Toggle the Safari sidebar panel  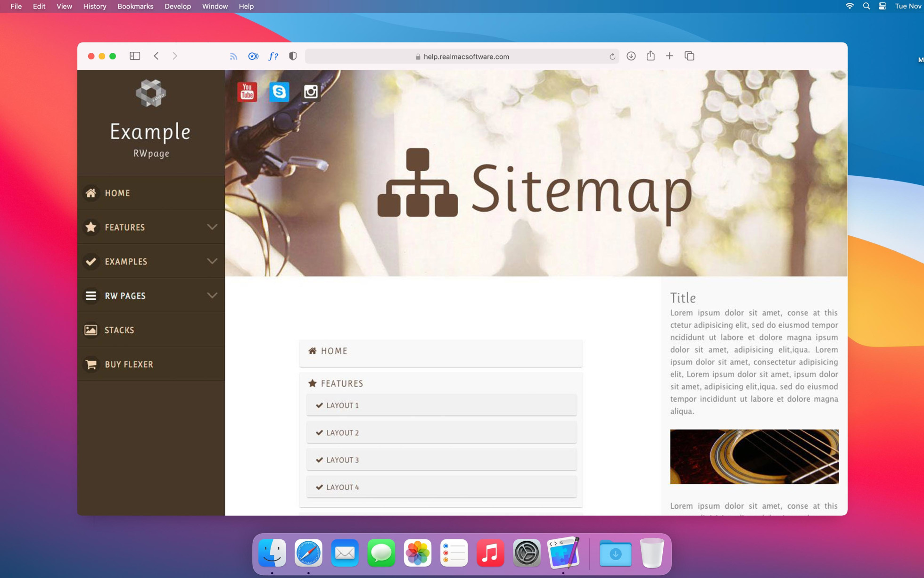(x=134, y=56)
